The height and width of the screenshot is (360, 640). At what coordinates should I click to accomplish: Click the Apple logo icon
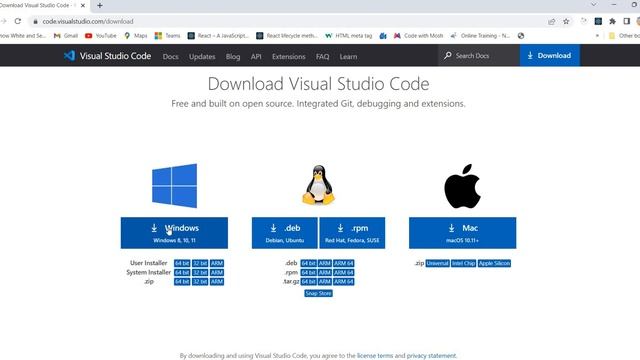[x=462, y=186]
